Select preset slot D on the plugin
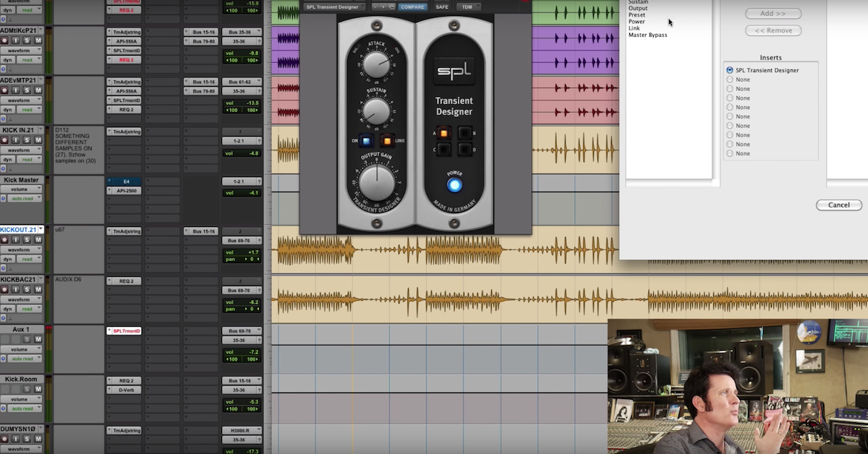Screen dimensions: 868x454 464,150
